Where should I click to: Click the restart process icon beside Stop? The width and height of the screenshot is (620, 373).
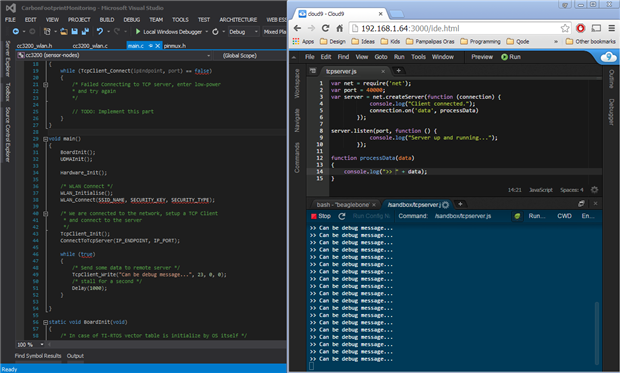(x=342, y=216)
